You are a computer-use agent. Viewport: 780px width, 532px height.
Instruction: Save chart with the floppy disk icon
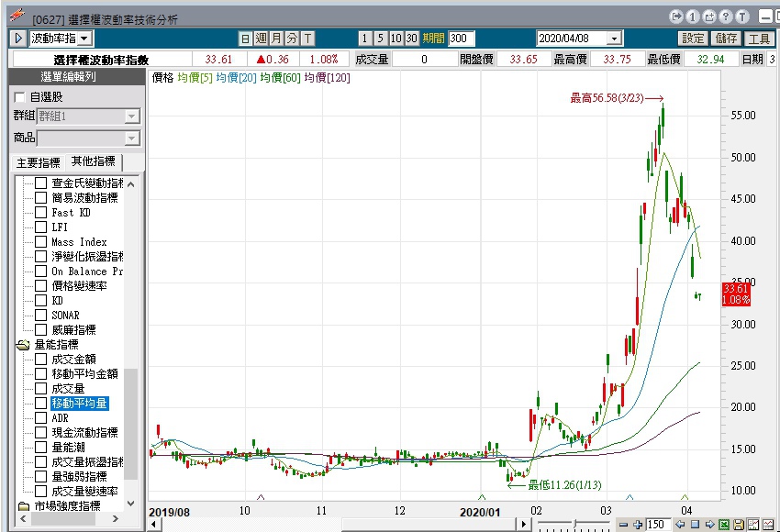(x=739, y=525)
